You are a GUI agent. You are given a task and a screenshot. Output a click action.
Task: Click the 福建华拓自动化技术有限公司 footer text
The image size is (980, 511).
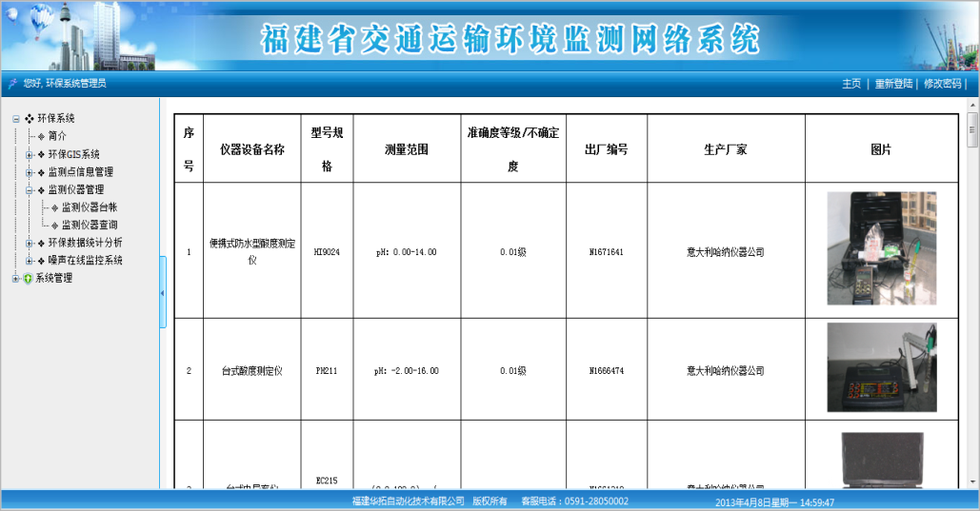[409, 501]
